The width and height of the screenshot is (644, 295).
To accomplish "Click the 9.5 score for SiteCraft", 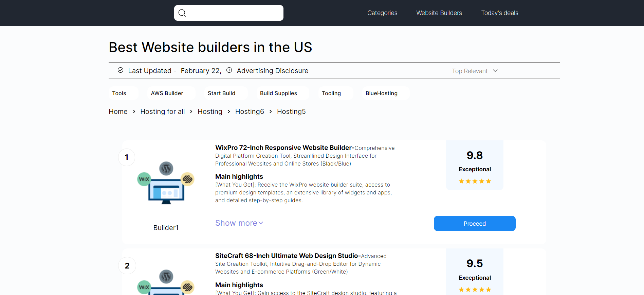I will click(x=475, y=263).
